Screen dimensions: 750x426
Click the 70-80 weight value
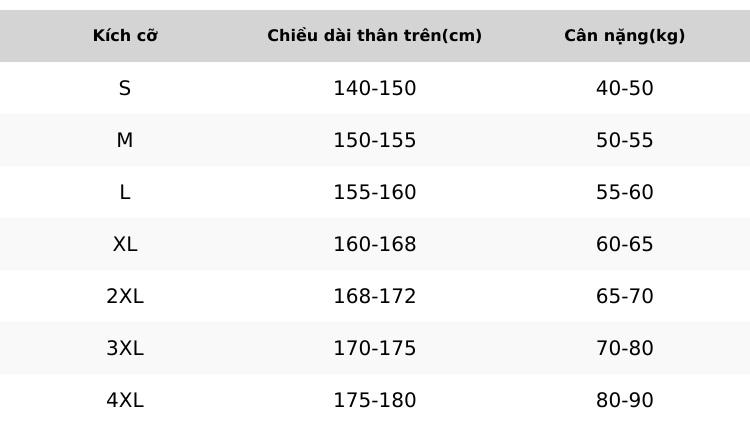click(624, 348)
